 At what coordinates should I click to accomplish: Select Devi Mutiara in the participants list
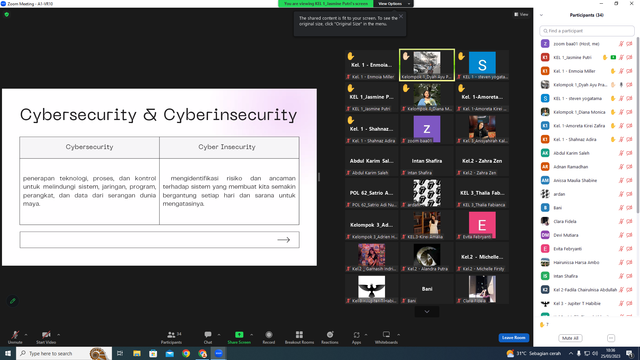(587, 235)
